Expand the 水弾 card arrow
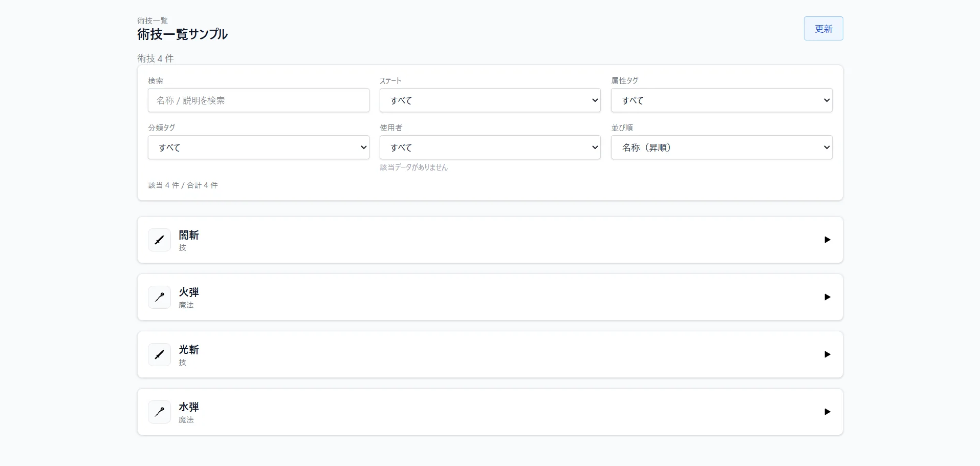This screenshot has height=466, width=980. pyautogui.click(x=827, y=412)
